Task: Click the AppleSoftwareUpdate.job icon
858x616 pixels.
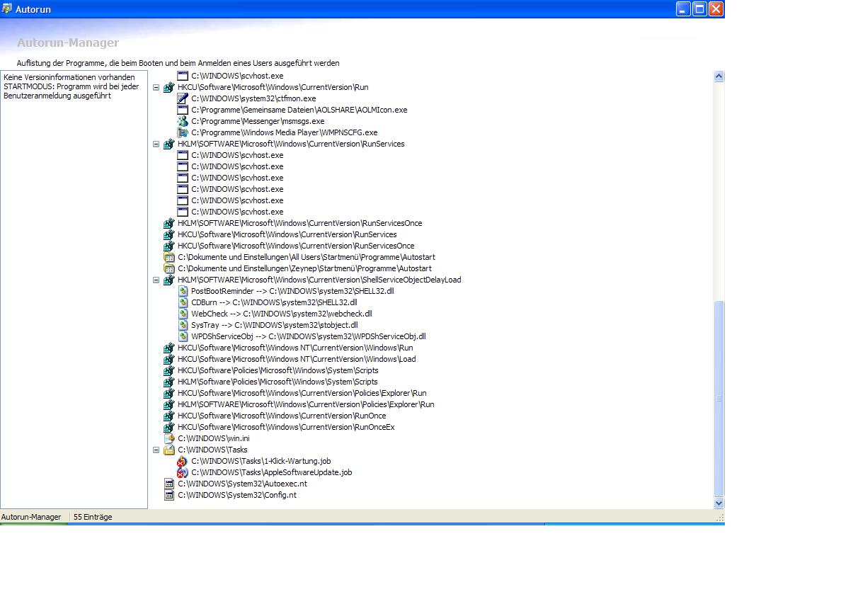Action: [183, 472]
